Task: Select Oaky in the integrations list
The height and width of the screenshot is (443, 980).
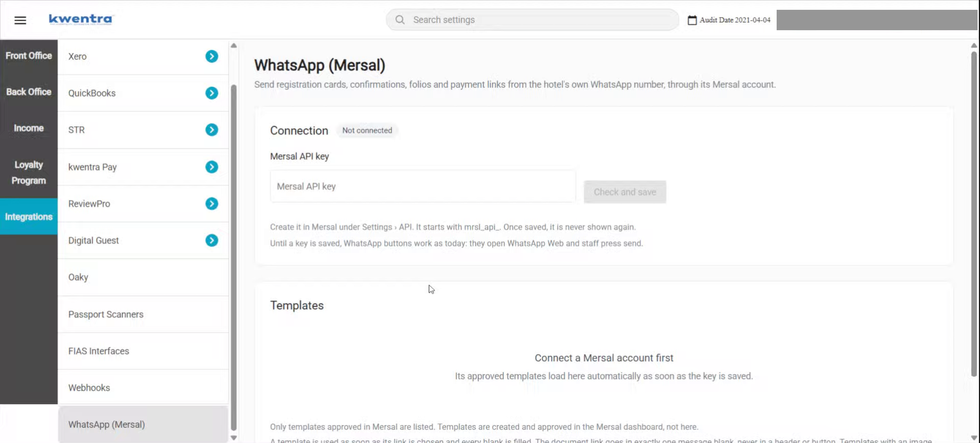Action: click(x=143, y=277)
